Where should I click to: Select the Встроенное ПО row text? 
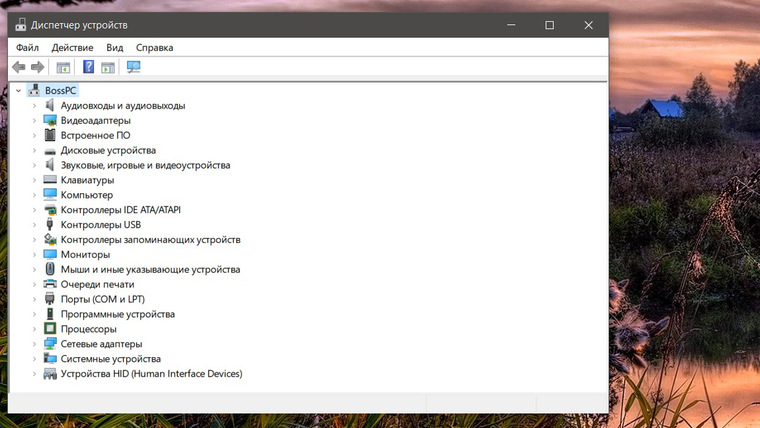coord(95,135)
